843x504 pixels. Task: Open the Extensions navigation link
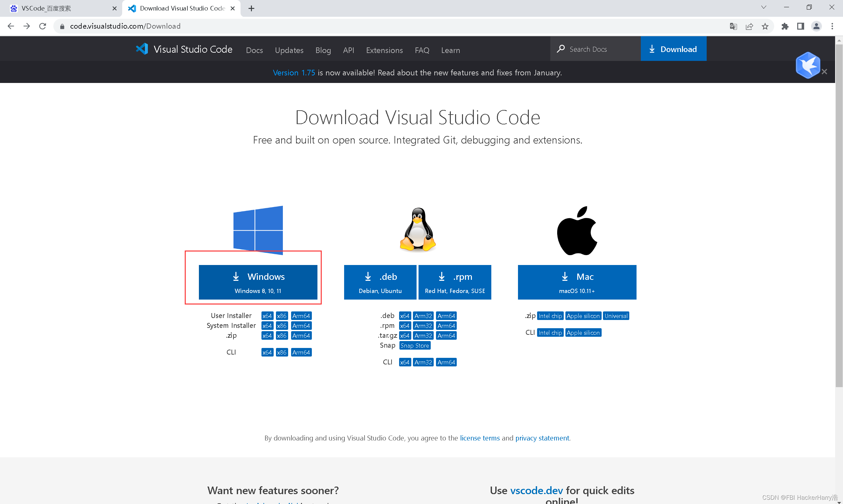pos(385,50)
